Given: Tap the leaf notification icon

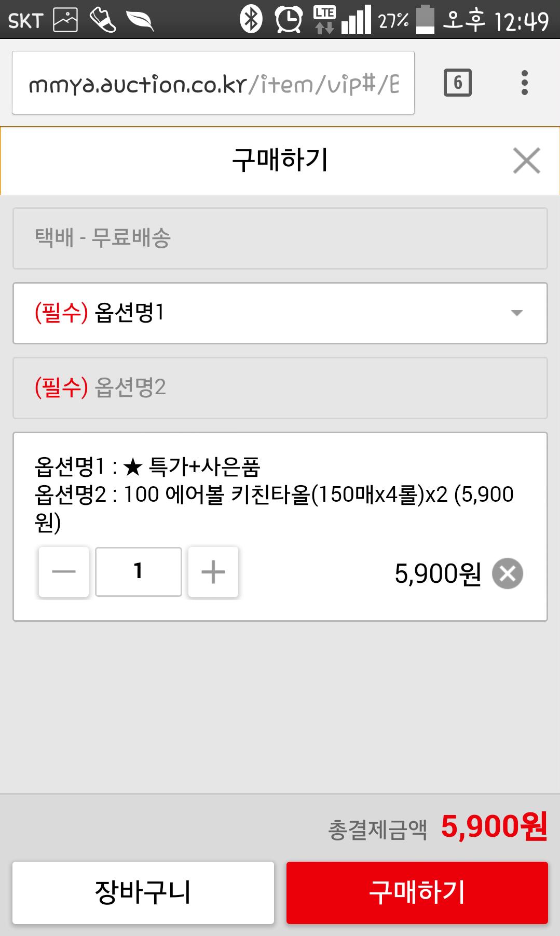Looking at the screenshot, I should (x=140, y=20).
